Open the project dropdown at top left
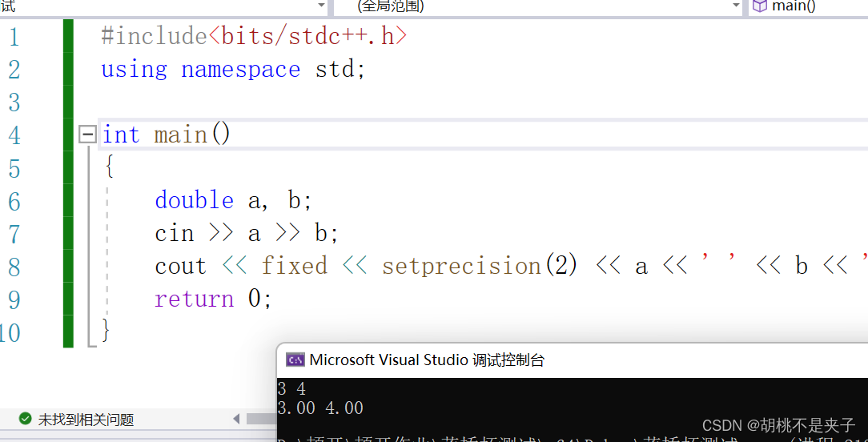Viewport: 868px width, 442px height. pos(322,6)
